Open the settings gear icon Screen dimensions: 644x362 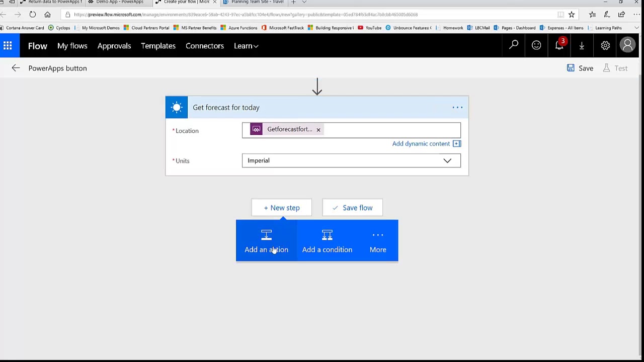605,45
